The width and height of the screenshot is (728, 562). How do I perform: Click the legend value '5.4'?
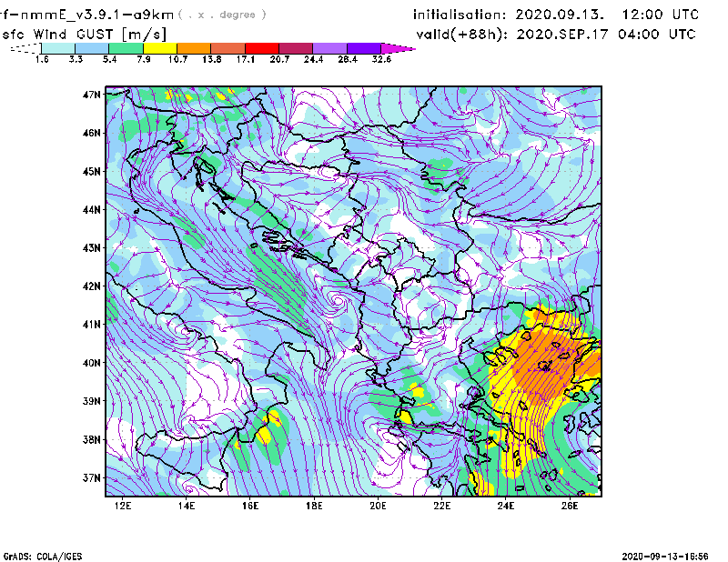pyautogui.click(x=109, y=59)
